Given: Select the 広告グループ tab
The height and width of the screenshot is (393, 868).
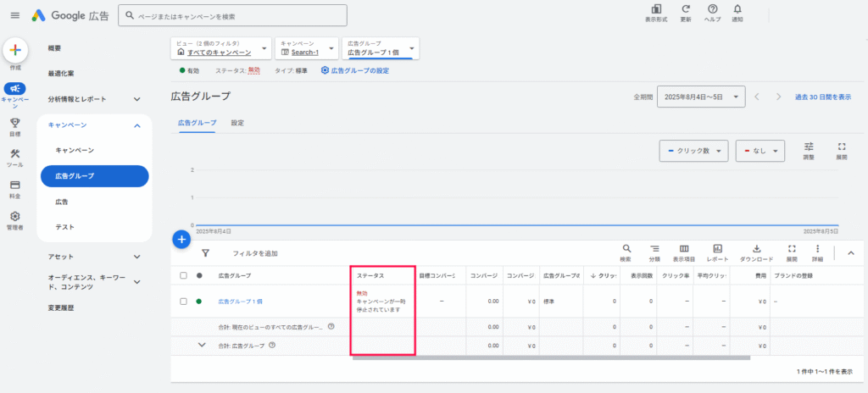Looking at the screenshot, I should coord(197,123).
